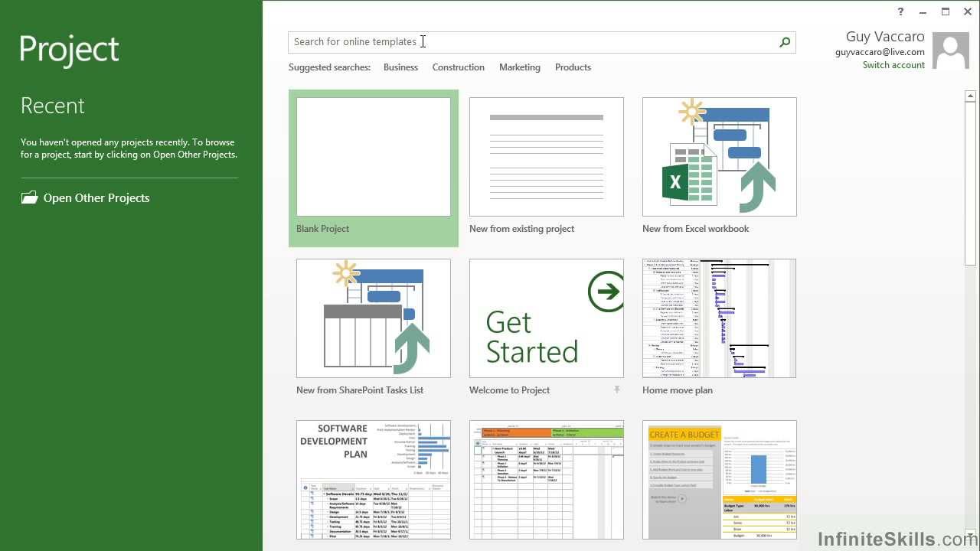Select the Create a Budget template
This screenshot has width=980, height=551.
click(720, 480)
